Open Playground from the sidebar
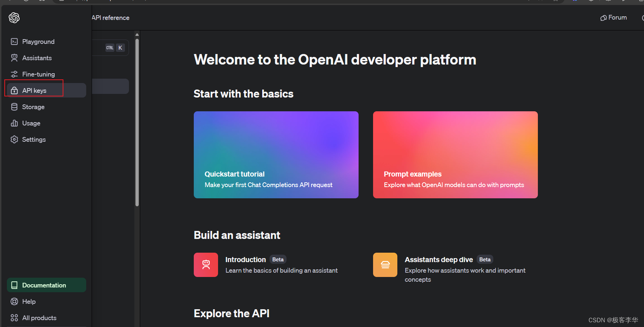This screenshot has height=327, width=644. point(46,42)
